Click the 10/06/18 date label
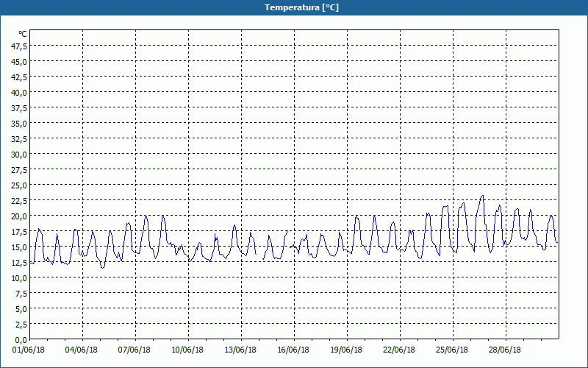 pyautogui.click(x=187, y=350)
